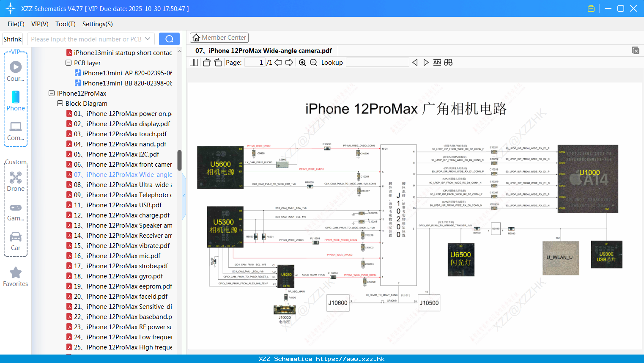Click the restore-panel icon at top right of viewer
Image resolution: width=644 pixels, height=363 pixels.
click(x=636, y=50)
